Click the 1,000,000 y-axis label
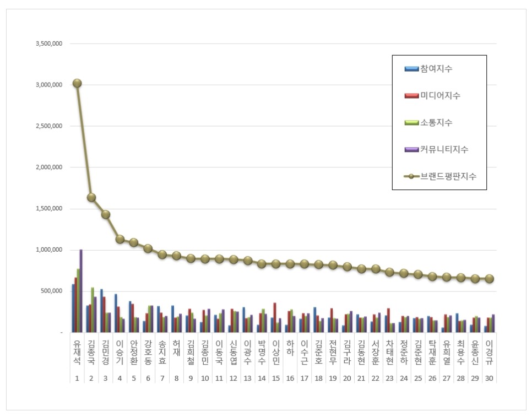This screenshot has width=532, height=417. point(48,250)
